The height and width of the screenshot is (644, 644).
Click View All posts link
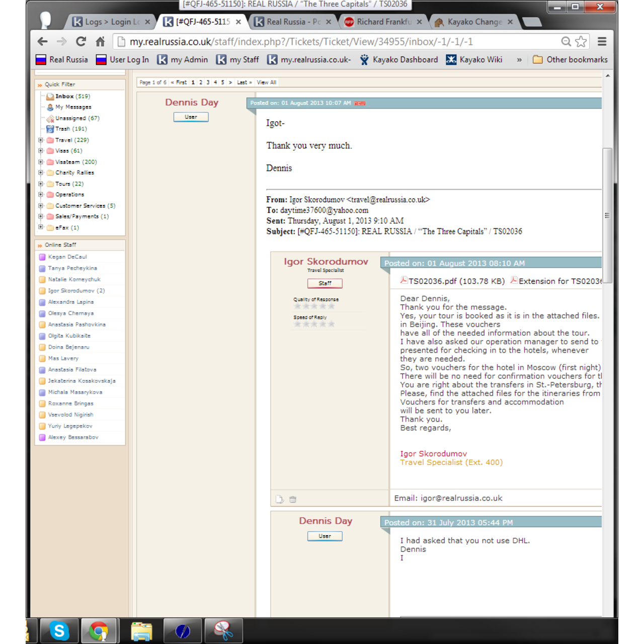pos(266,82)
